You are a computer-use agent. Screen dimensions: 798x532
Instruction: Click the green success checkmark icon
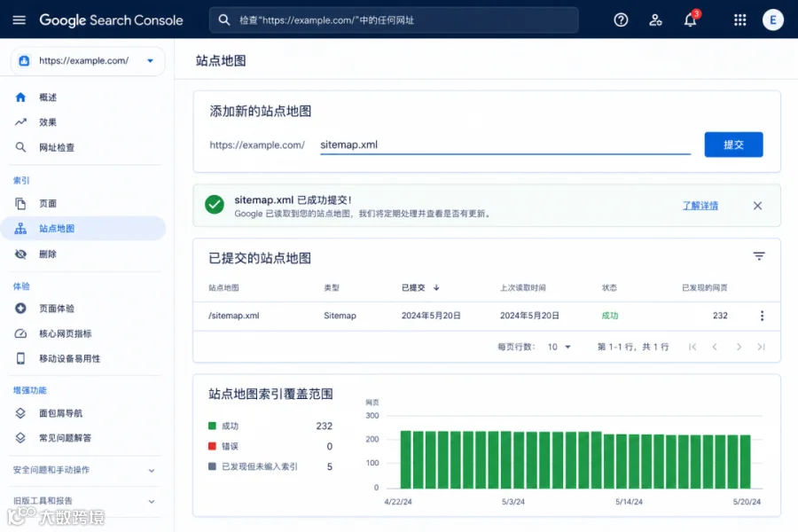(x=215, y=205)
